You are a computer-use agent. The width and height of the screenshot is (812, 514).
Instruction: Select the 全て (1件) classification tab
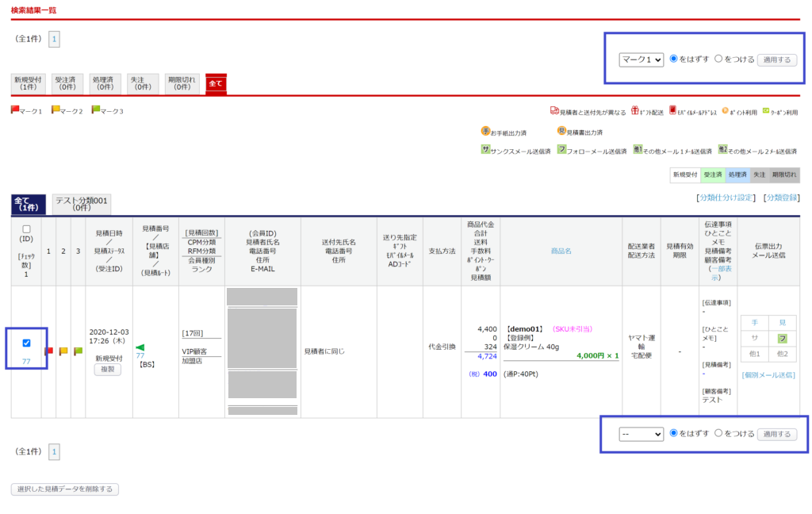28,204
